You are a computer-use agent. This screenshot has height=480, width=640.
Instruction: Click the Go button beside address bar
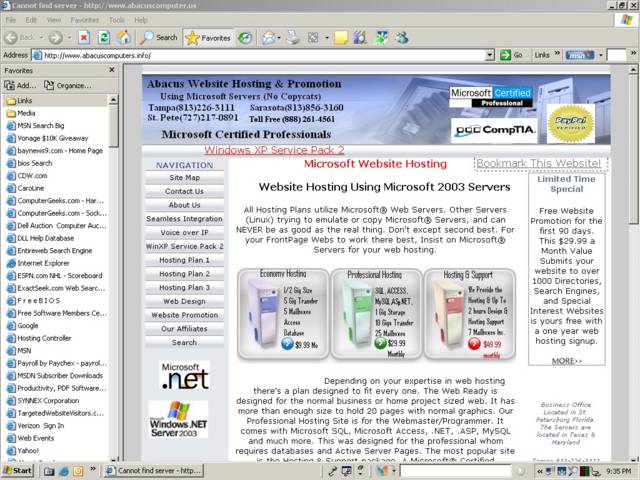pos(511,55)
